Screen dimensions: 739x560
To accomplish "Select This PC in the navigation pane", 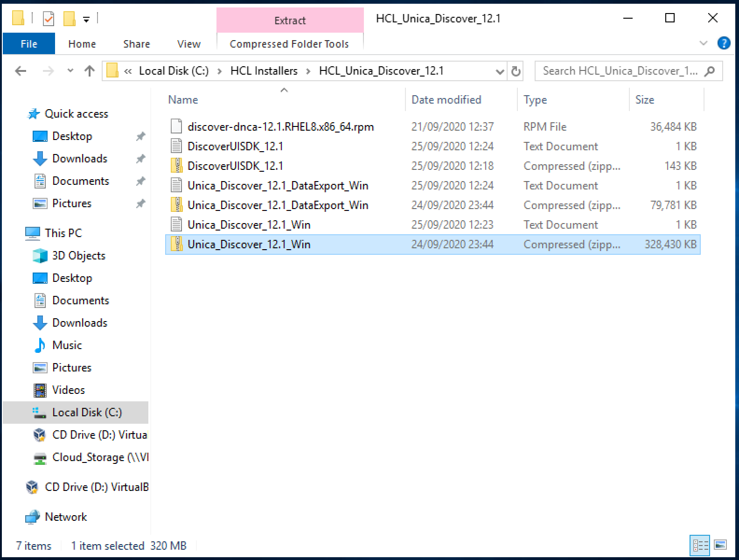I will (63, 233).
